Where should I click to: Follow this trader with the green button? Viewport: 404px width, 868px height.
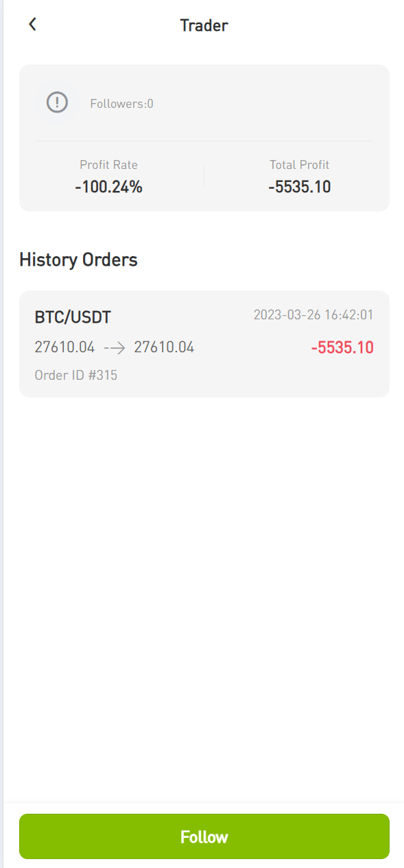coord(204,836)
